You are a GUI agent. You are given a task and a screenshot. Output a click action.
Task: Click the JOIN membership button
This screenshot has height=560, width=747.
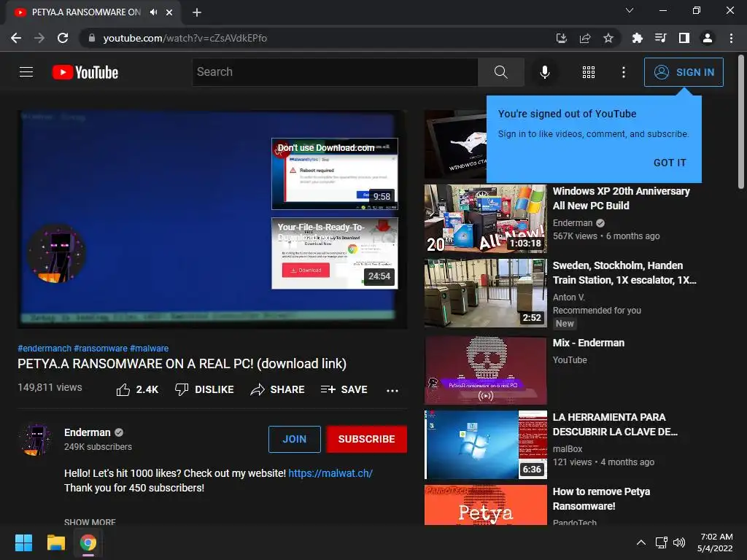coord(295,439)
